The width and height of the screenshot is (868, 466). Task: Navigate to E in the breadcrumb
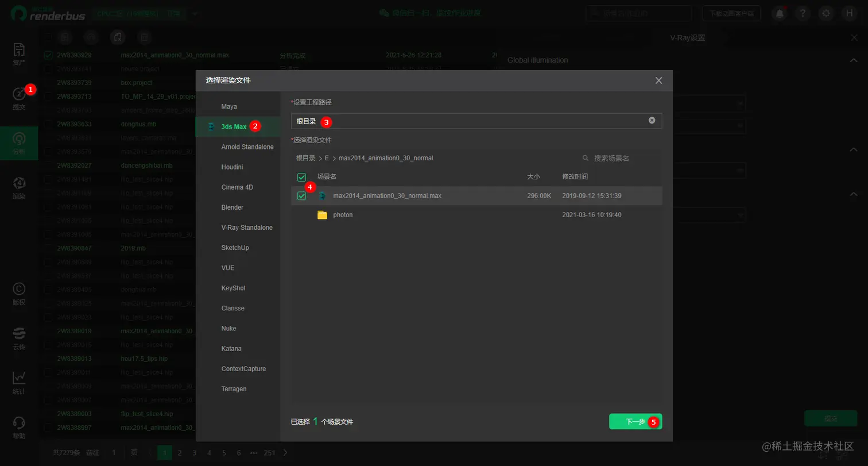pyautogui.click(x=327, y=158)
